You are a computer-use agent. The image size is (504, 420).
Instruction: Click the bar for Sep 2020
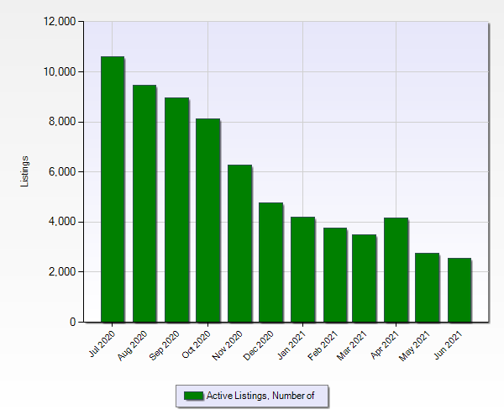click(x=176, y=210)
